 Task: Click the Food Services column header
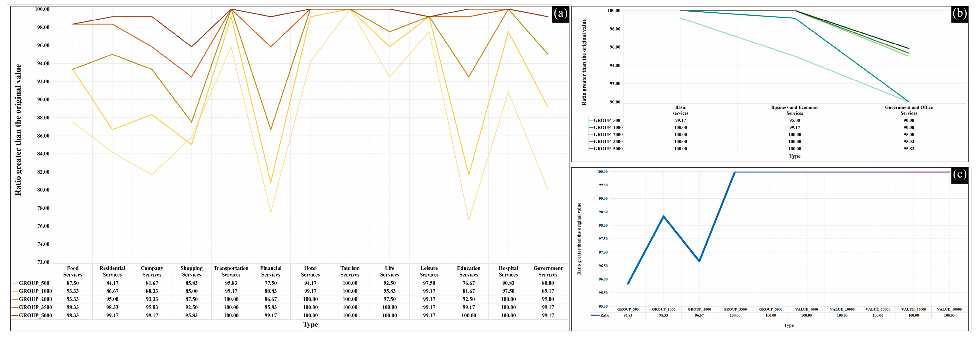[x=73, y=271]
